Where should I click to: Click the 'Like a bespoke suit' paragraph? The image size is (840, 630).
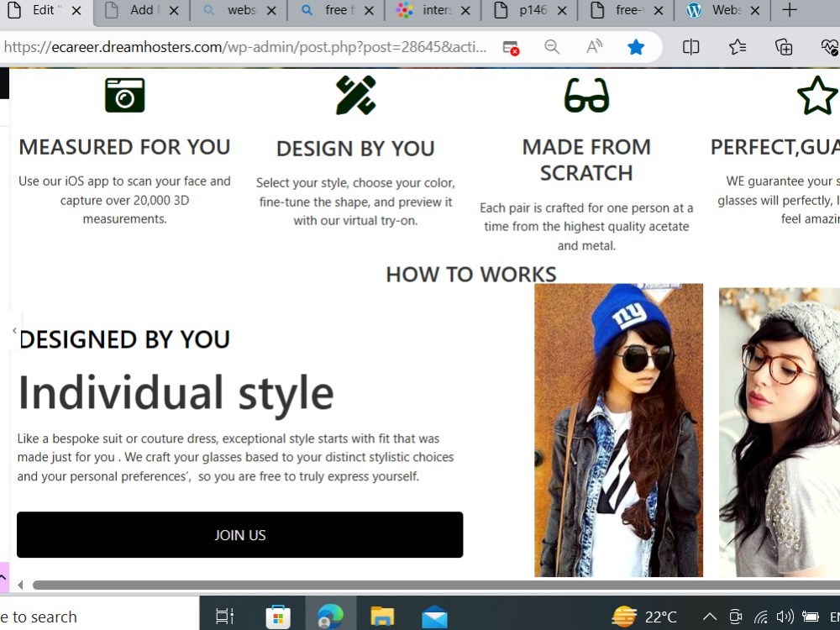236,458
